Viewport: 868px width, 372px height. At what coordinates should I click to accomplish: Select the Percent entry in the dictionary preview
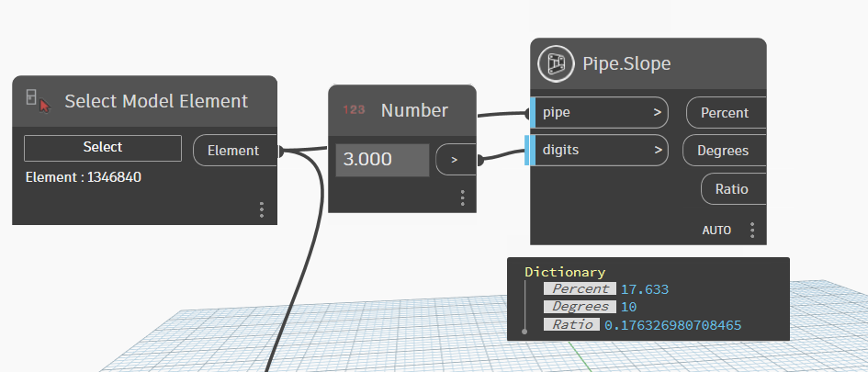click(x=581, y=289)
